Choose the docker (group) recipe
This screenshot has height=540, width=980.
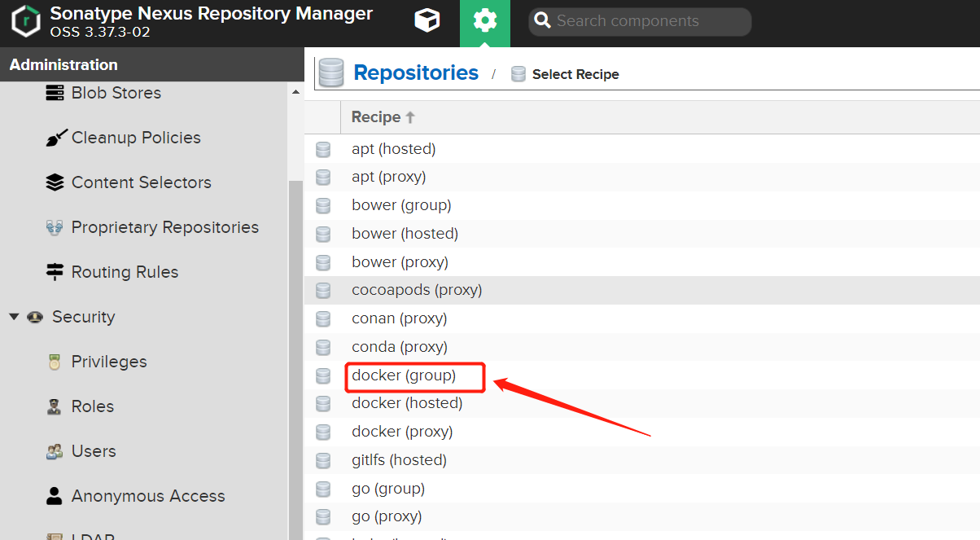[404, 375]
